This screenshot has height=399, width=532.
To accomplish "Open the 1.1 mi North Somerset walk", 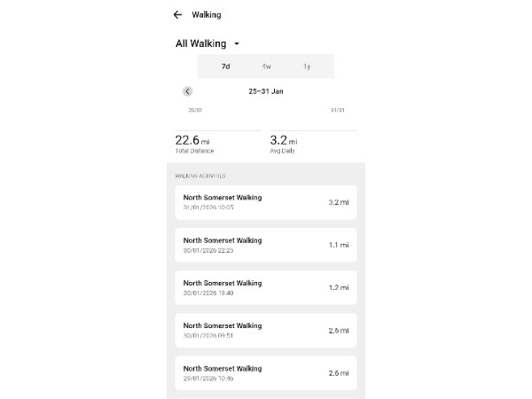I will point(265,245).
